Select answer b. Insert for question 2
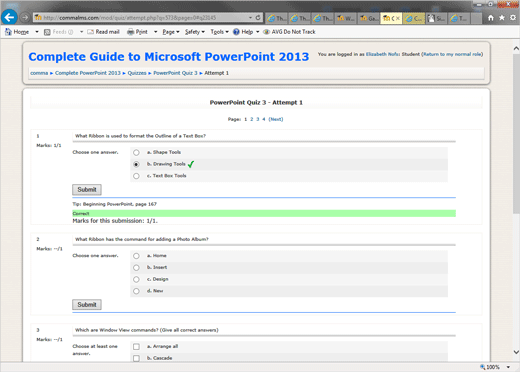 (136, 268)
